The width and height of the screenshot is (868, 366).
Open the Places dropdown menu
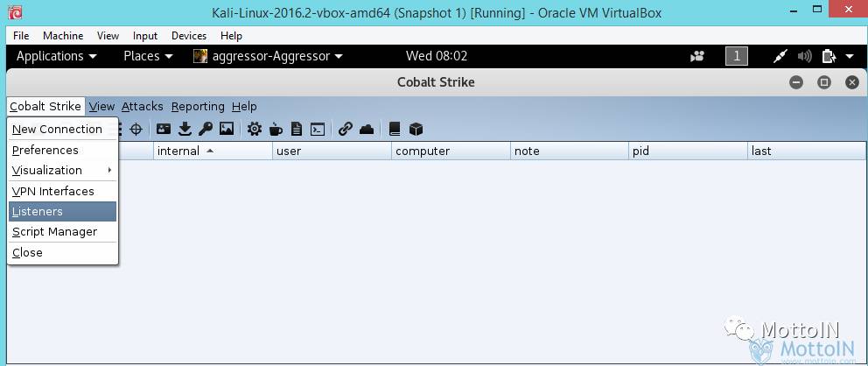(148, 56)
